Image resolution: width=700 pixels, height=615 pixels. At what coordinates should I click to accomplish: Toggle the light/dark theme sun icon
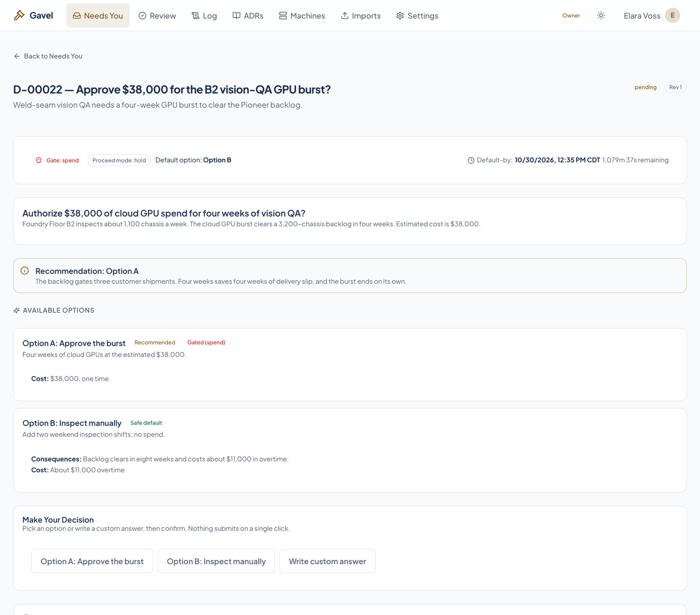tap(601, 16)
